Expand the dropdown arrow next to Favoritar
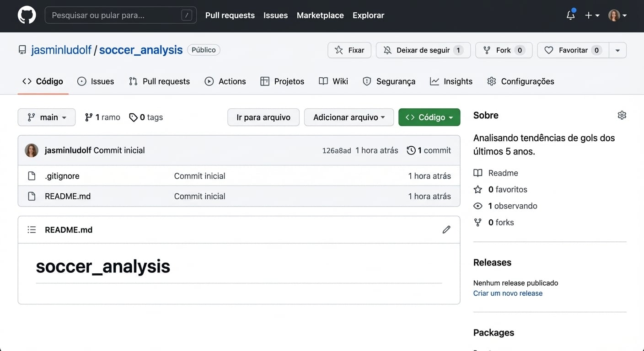Viewport: 644px width, 351px height. (617, 50)
